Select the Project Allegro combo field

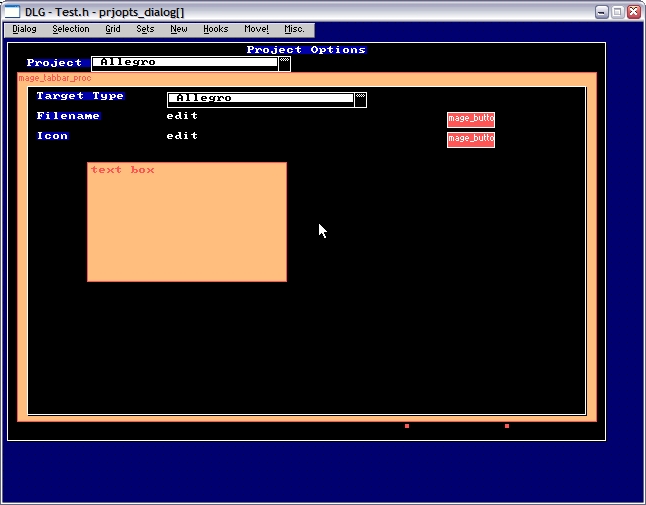click(184, 63)
